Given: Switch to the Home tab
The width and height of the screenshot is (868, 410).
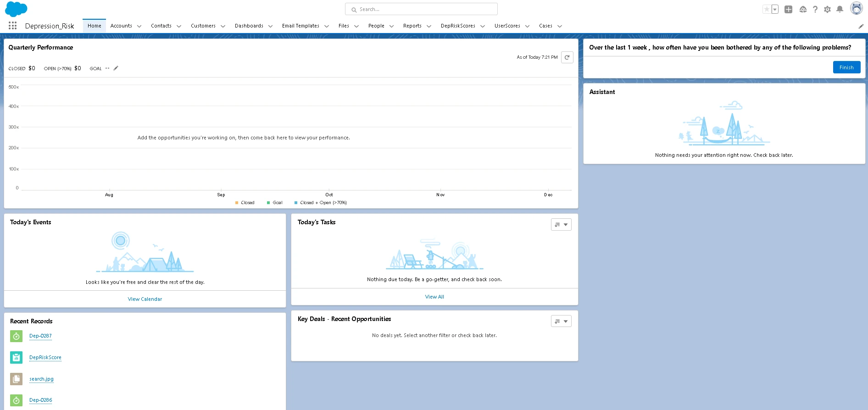Looking at the screenshot, I should coord(95,26).
